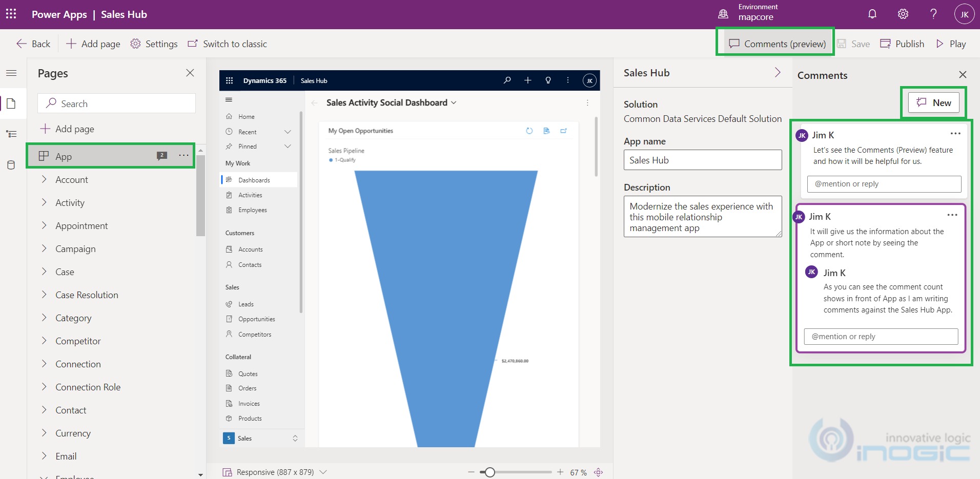Expand the Currency page node

click(44, 433)
